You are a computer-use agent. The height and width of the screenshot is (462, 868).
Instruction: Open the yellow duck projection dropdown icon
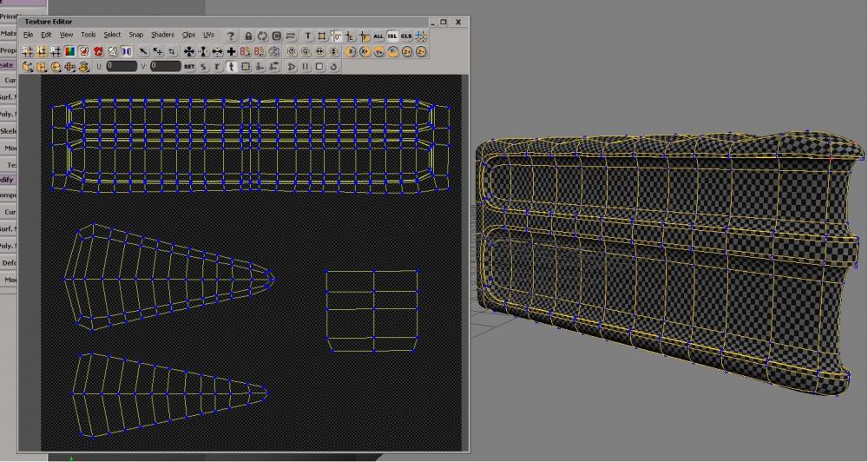point(83,67)
